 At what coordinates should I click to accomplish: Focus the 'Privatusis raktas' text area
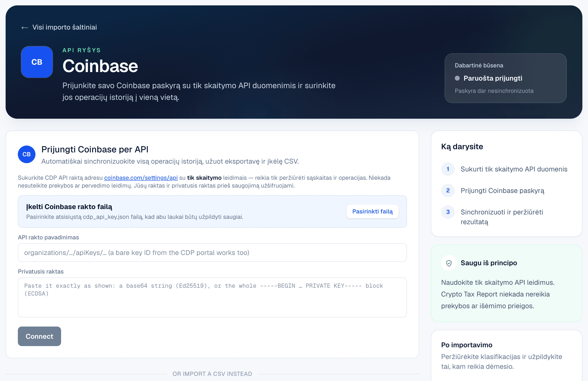click(212, 297)
